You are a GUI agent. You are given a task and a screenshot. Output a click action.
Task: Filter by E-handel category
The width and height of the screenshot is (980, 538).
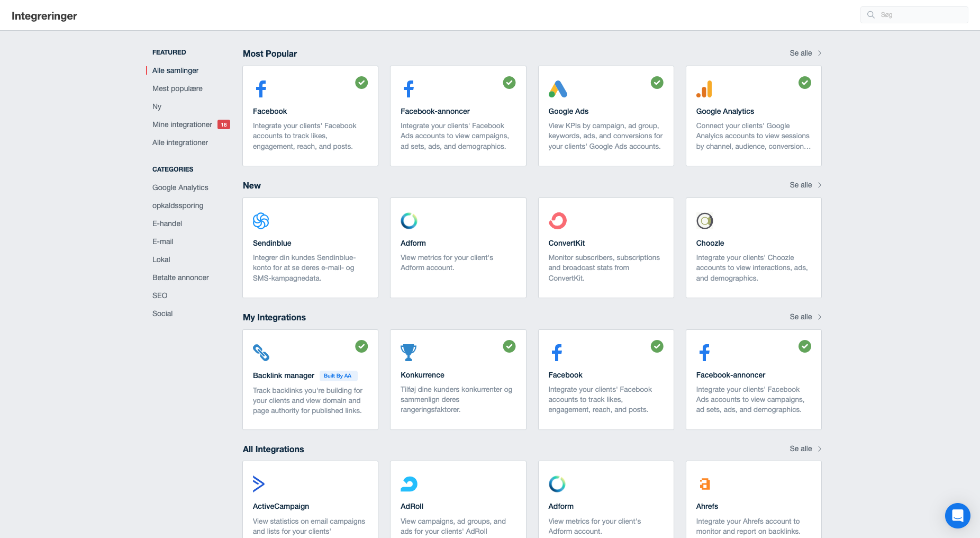[x=167, y=223]
